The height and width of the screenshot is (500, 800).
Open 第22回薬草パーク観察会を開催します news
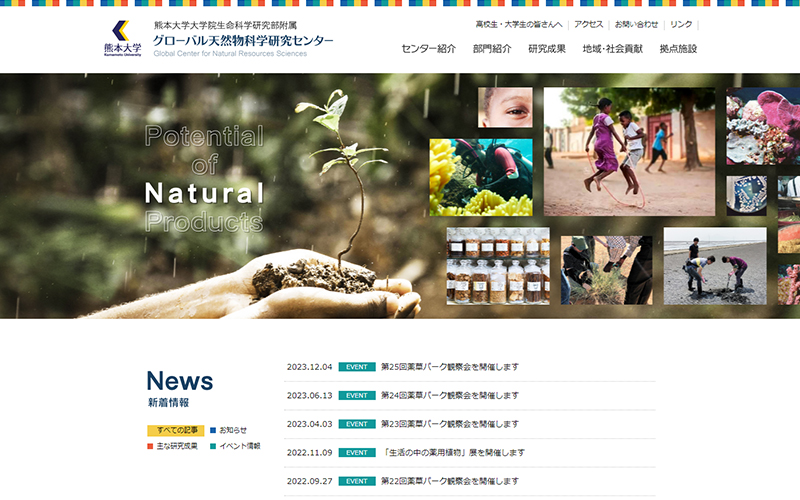pyautogui.click(x=450, y=481)
